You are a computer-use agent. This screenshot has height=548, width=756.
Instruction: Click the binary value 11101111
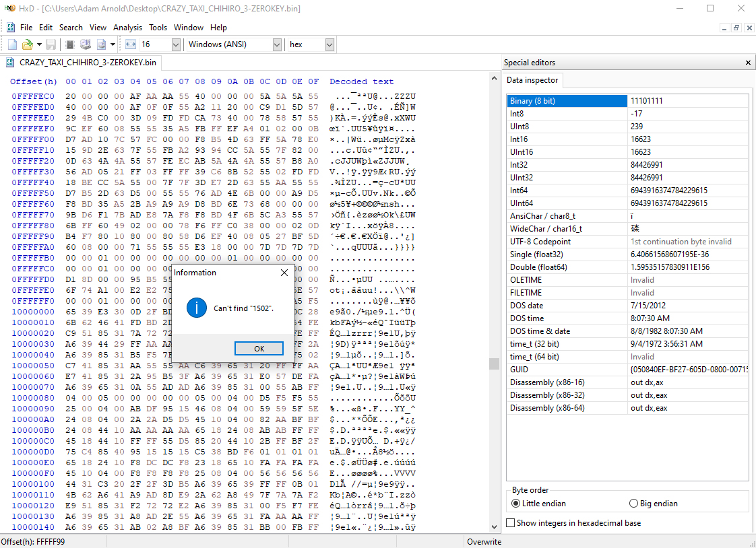point(647,100)
